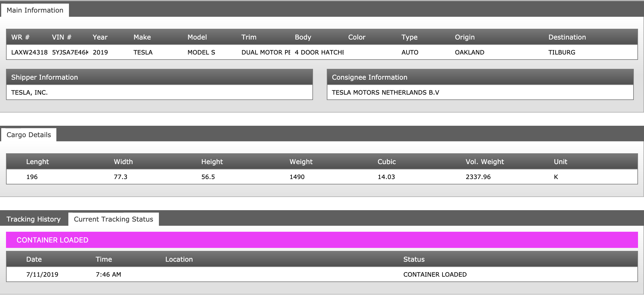The image size is (644, 297).
Task: Select the VIN cell starting 5YJSA7E46
Action: point(70,52)
